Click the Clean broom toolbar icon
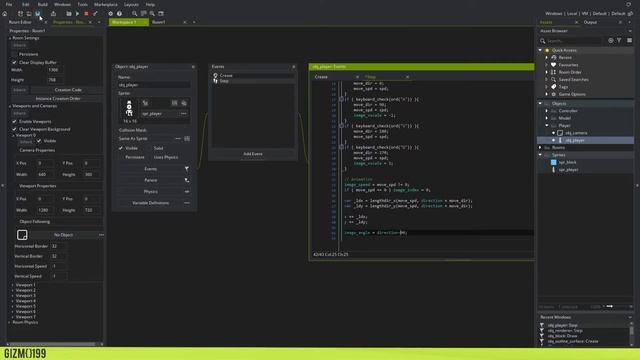Image resolution: width=640 pixels, height=360 pixels. pos(95,14)
